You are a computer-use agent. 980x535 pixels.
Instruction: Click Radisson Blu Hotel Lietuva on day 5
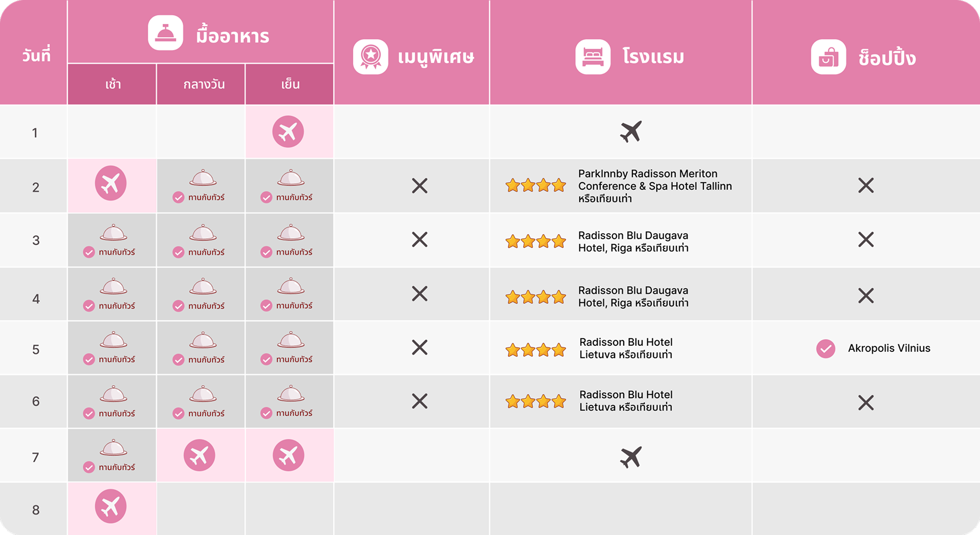(626, 348)
